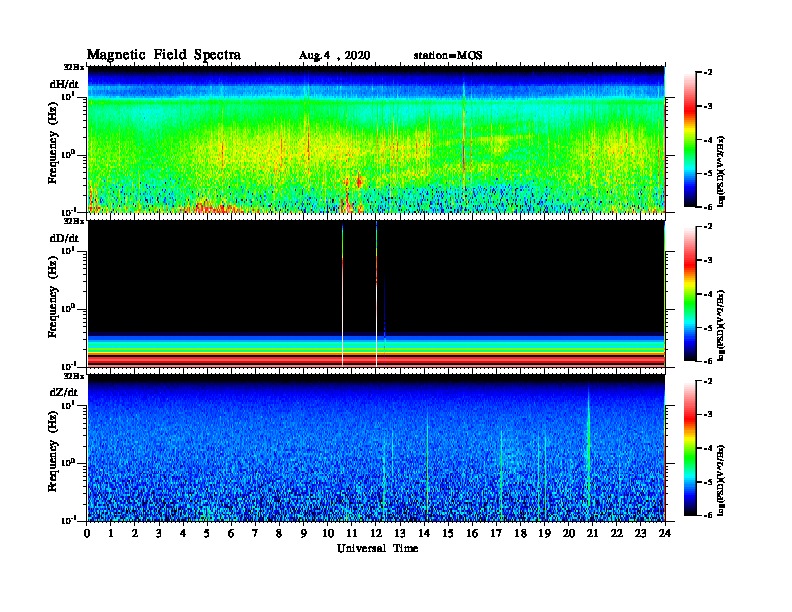Click the red horizontal band in dD/dt panel

(376, 360)
